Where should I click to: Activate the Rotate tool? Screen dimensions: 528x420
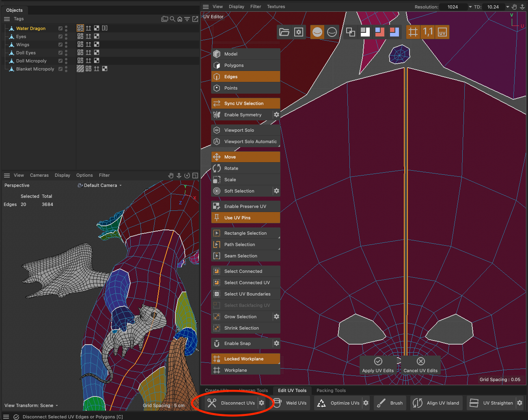pos(246,168)
